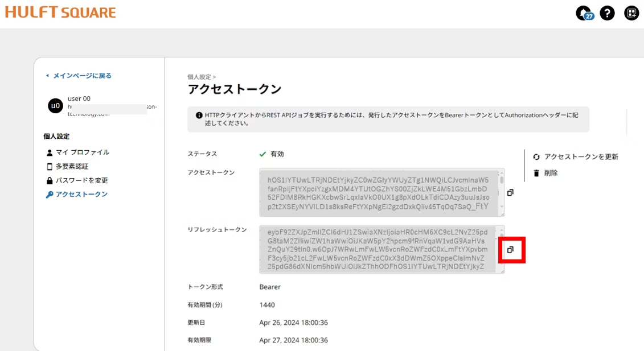644x351 pixels.
Task: Click the 有効 status value
Action: [277, 154]
